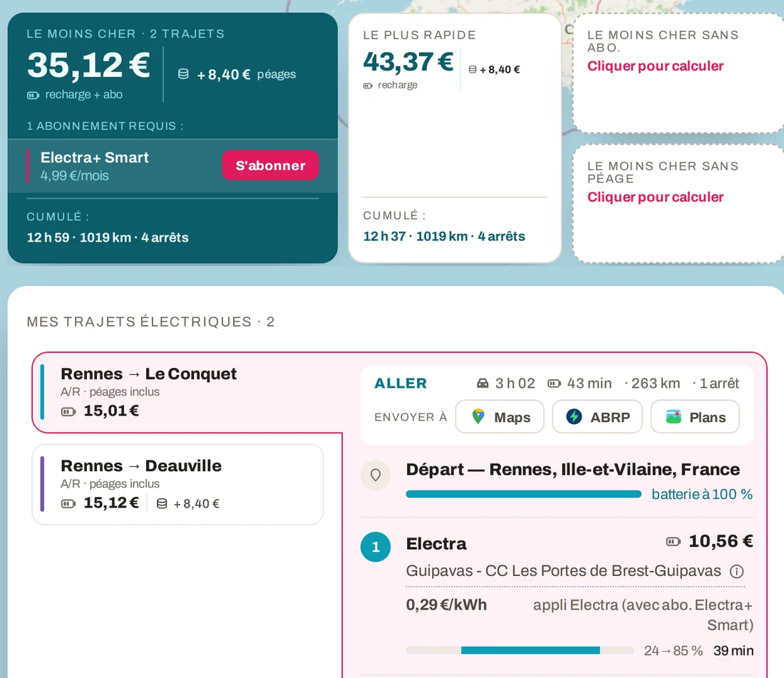The width and height of the screenshot is (784, 678).
Task: Click the departure battery 100 % progress bar
Action: (524, 494)
